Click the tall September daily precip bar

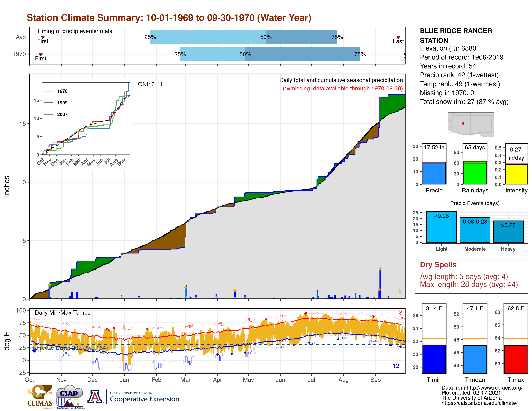point(380,284)
